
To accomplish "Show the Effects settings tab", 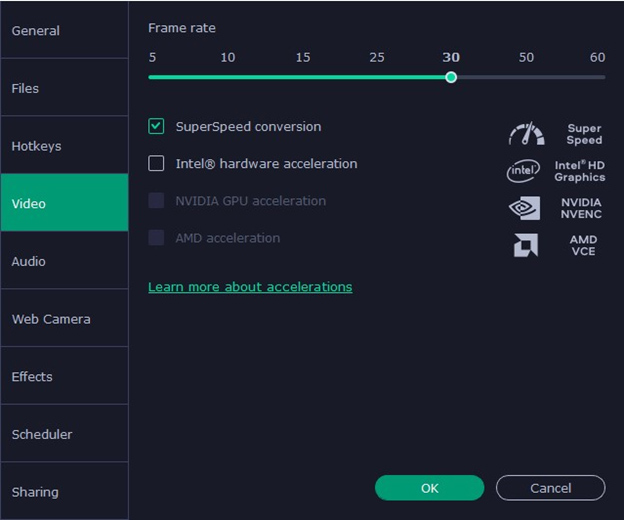I will click(64, 377).
